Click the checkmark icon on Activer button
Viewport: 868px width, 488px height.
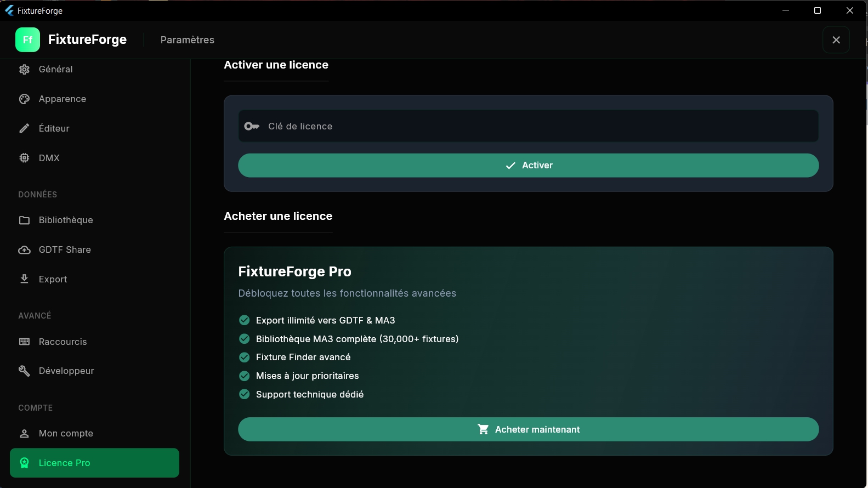click(510, 165)
